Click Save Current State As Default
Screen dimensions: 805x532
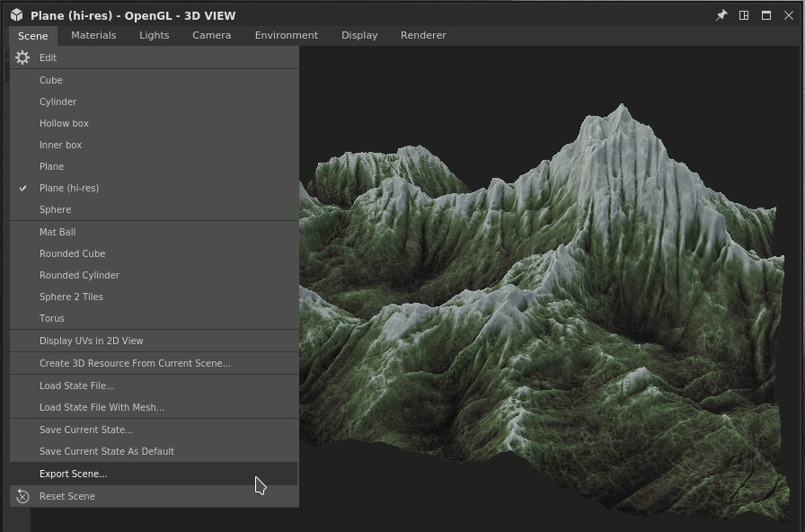[x=154, y=451]
